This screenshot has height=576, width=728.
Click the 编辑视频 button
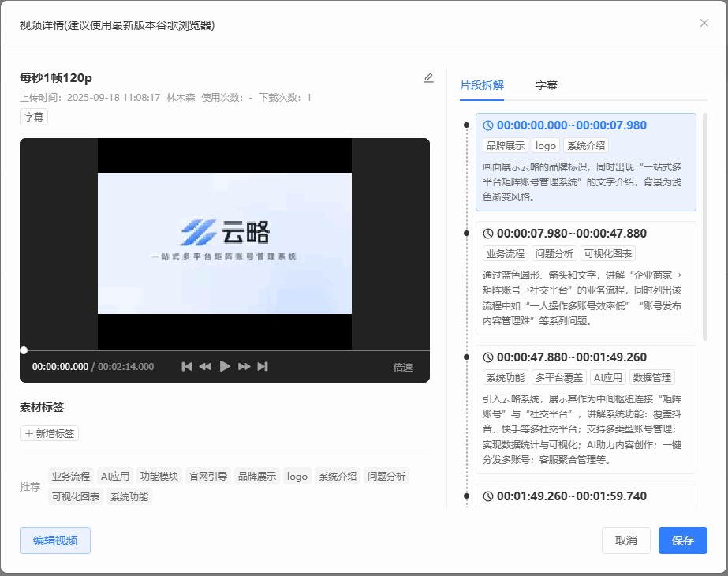55,540
